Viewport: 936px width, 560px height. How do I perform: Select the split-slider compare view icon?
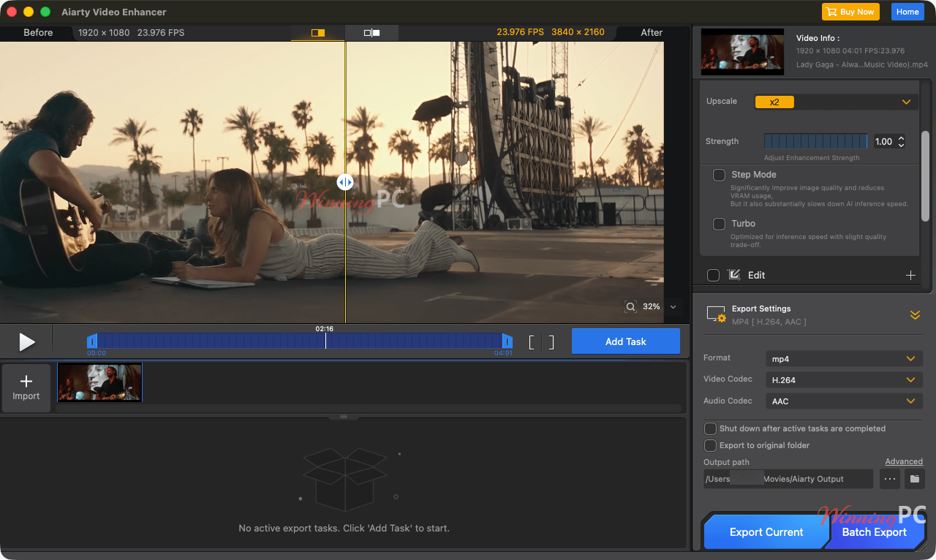[317, 33]
